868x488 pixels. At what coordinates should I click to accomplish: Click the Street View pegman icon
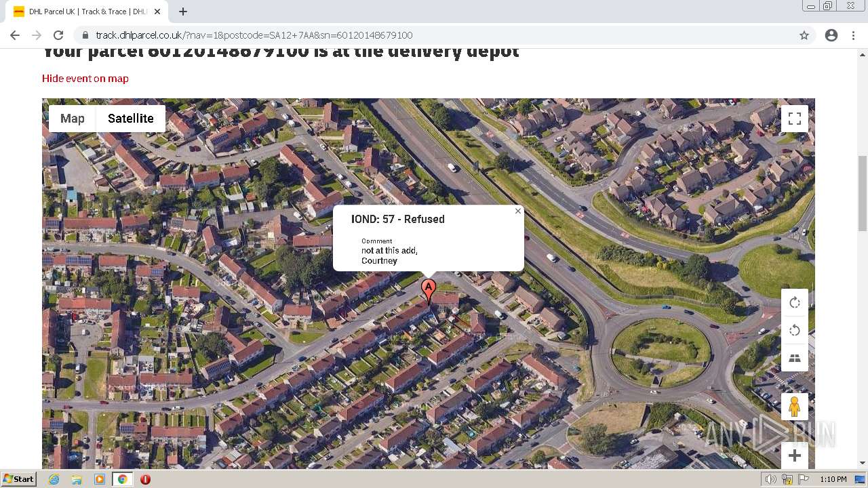click(795, 407)
